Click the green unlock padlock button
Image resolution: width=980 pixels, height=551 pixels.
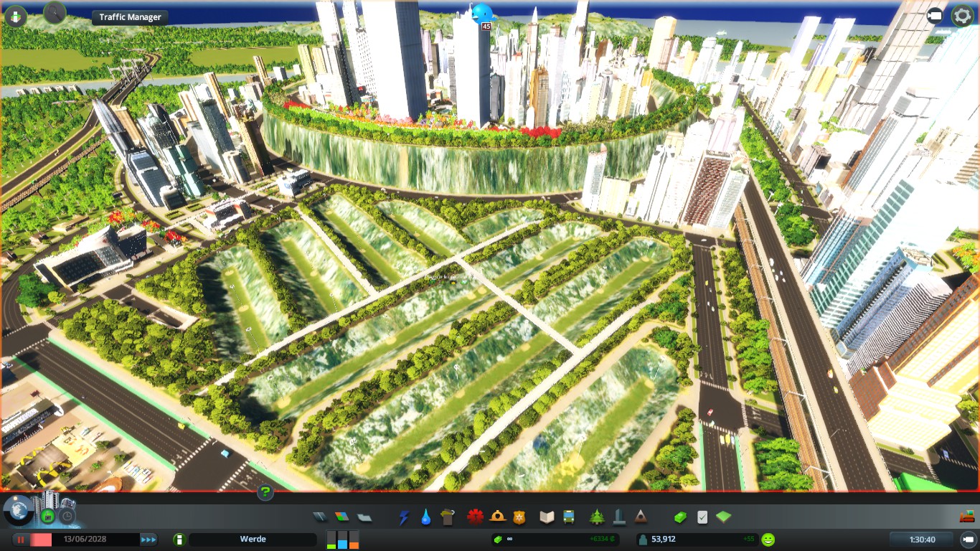48,516
